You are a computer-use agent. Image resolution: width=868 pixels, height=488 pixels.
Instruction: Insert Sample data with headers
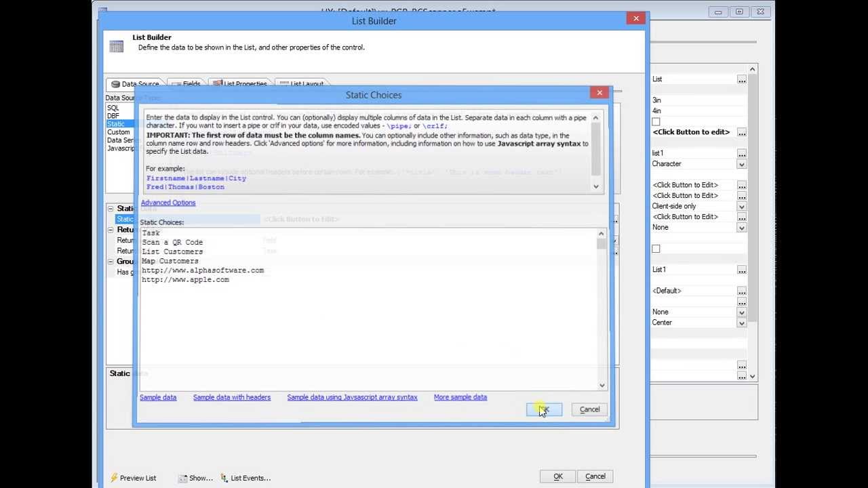232,397
